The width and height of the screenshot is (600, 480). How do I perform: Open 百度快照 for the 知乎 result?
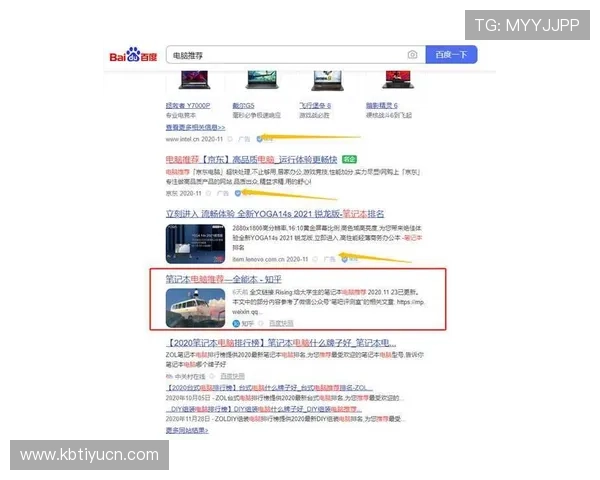tap(281, 324)
